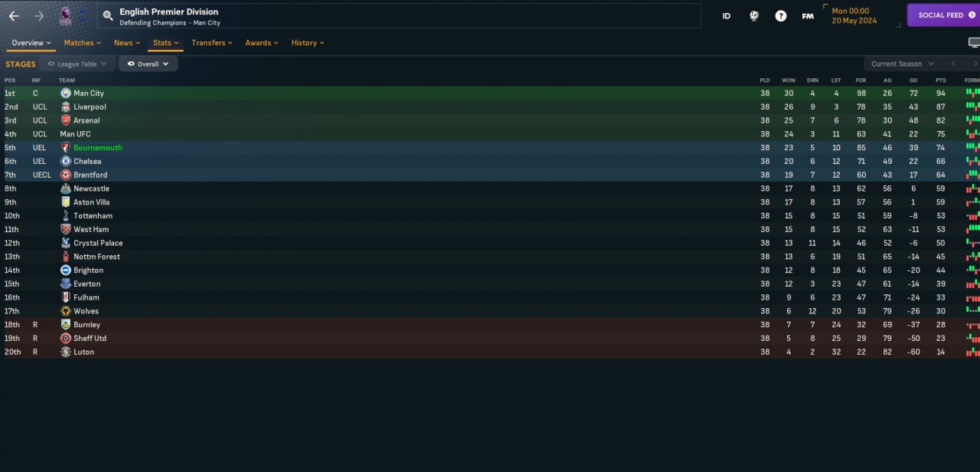Click Luton's -60 goal difference
Image resolution: width=980 pixels, height=472 pixels.
pyautogui.click(x=913, y=352)
